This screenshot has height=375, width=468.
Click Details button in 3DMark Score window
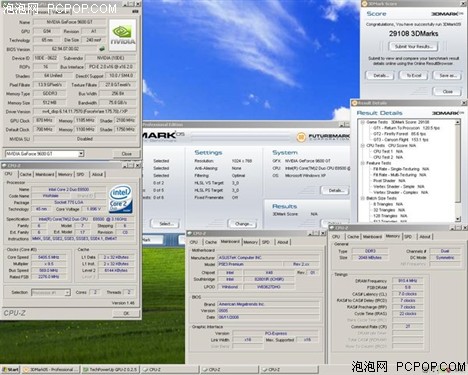tap(381, 75)
